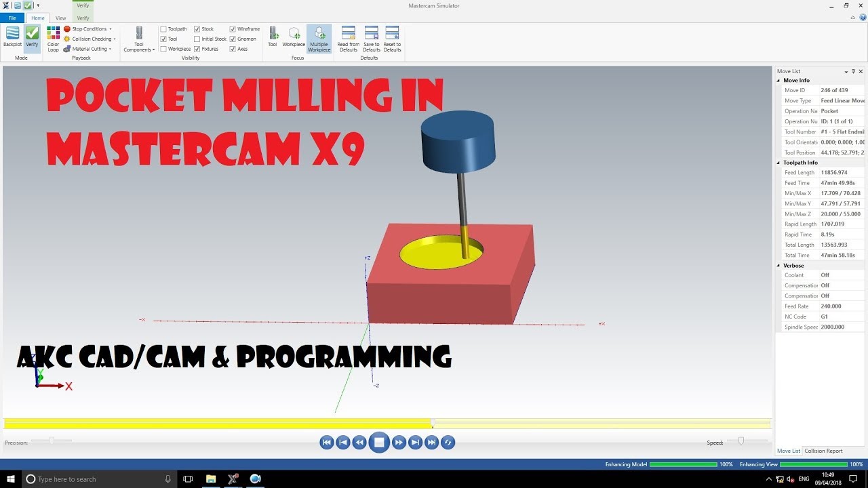The height and width of the screenshot is (488, 868).
Task: Click the Windows Start button
Action: click(x=9, y=479)
